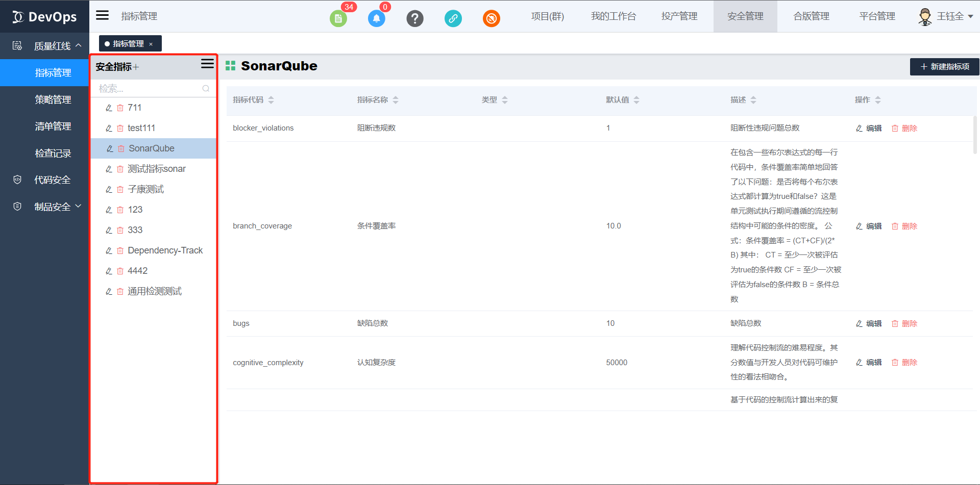Delete test111 using its trash icon
The height and width of the screenshot is (485, 980).
[120, 128]
